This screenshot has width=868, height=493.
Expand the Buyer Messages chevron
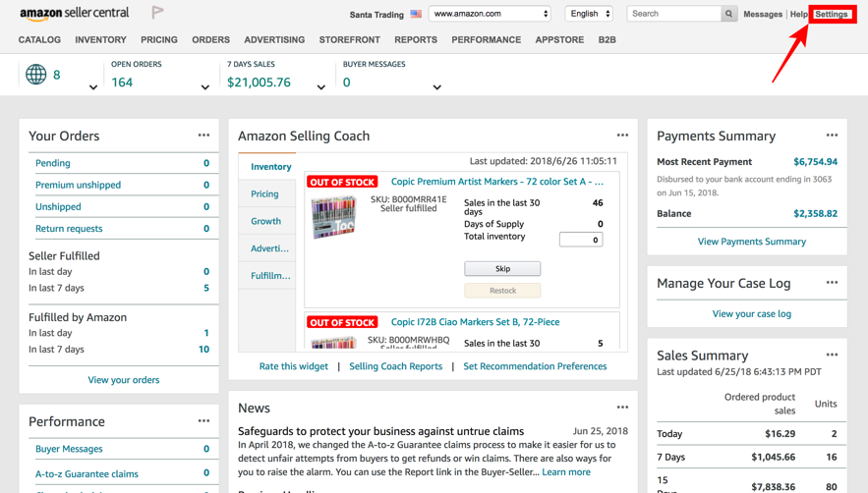tap(436, 86)
